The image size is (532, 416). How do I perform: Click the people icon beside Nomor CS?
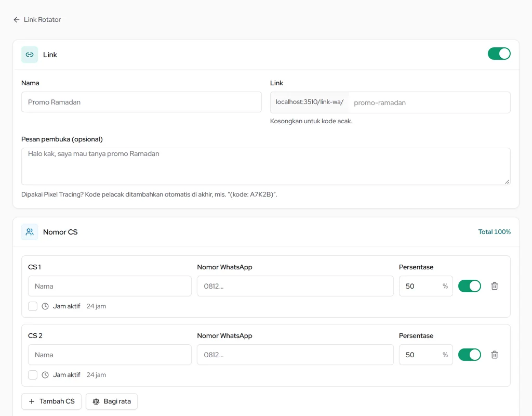pyautogui.click(x=30, y=232)
